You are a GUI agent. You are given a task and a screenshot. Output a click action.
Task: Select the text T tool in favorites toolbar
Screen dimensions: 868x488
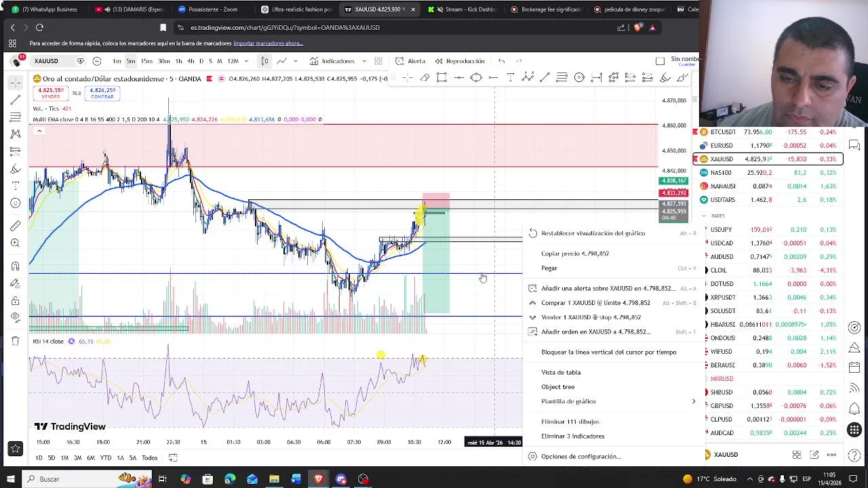point(511,78)
